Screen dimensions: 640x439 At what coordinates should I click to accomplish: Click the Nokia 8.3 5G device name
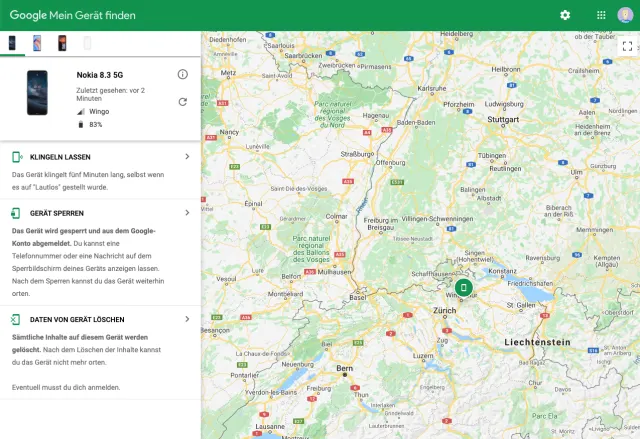[x=100, y=75]
